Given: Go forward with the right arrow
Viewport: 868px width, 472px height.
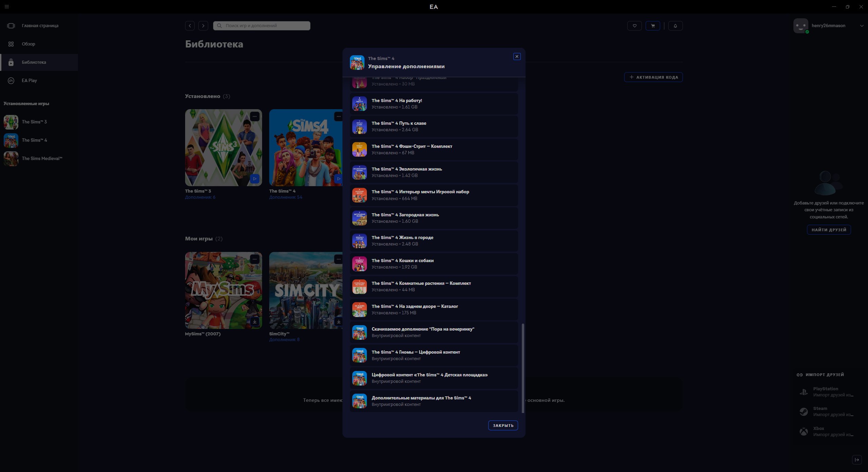Looking at the screenshot, I should point(203,26).
